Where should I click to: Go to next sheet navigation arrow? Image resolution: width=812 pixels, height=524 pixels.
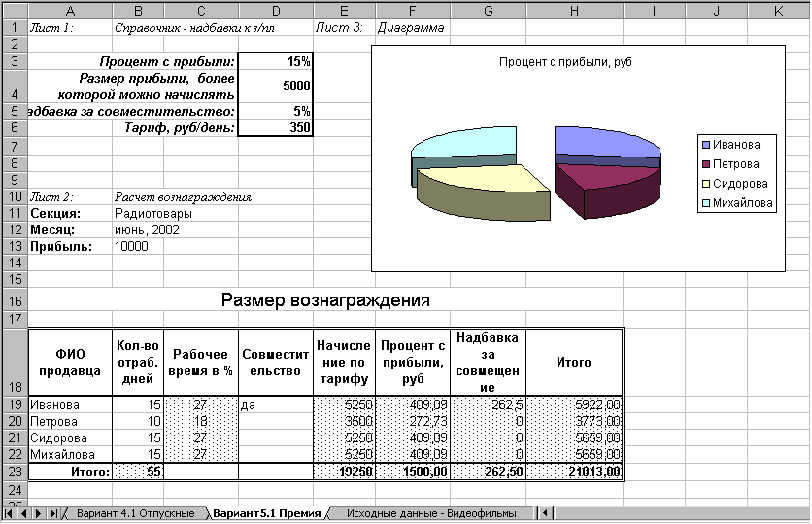[38, 513]
